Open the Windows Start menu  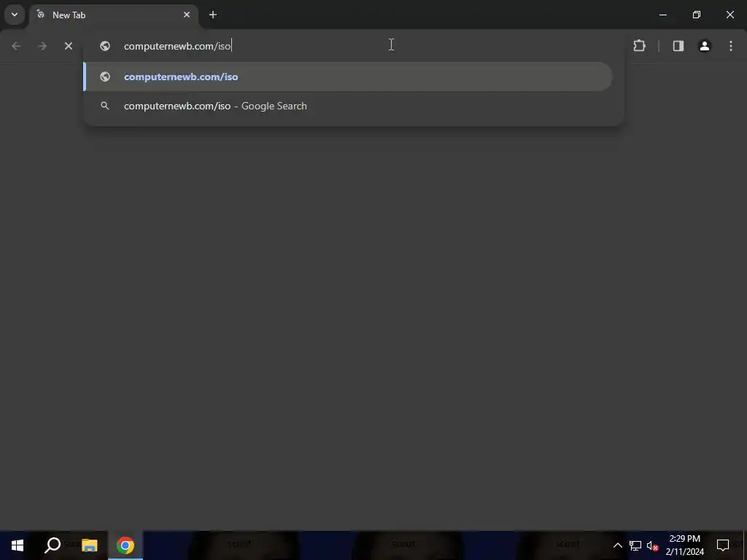18,545
